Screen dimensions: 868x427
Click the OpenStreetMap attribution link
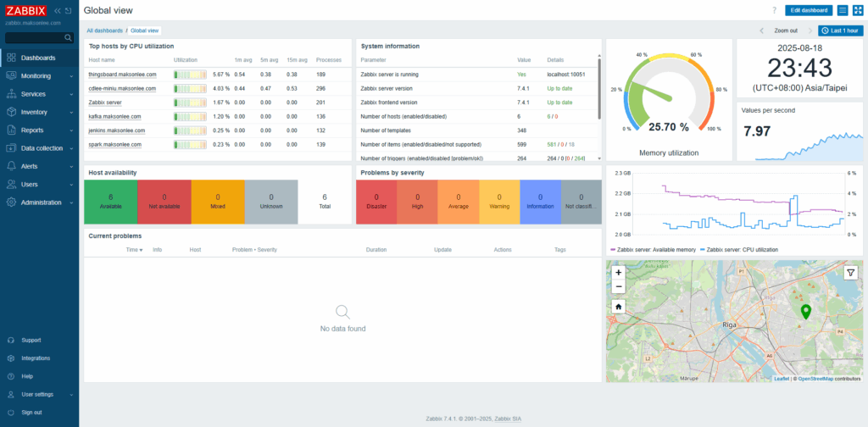pyautogui.click(x=816, y=379)
